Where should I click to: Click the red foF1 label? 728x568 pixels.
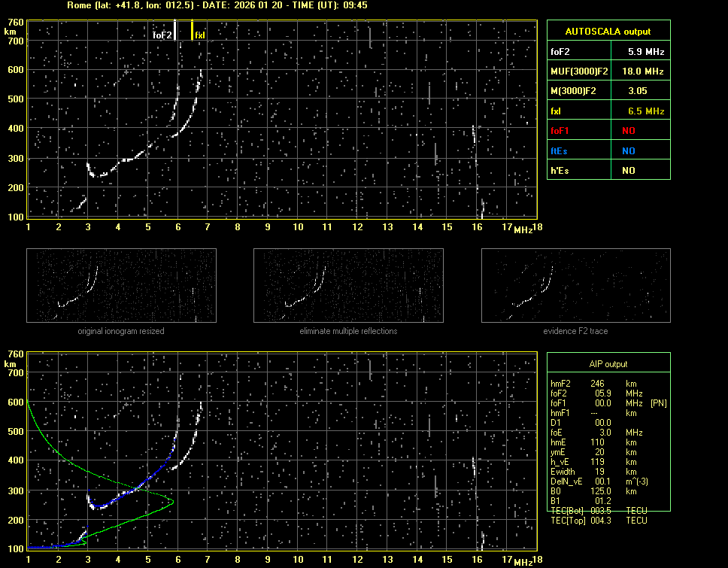[x=561, y=131]
